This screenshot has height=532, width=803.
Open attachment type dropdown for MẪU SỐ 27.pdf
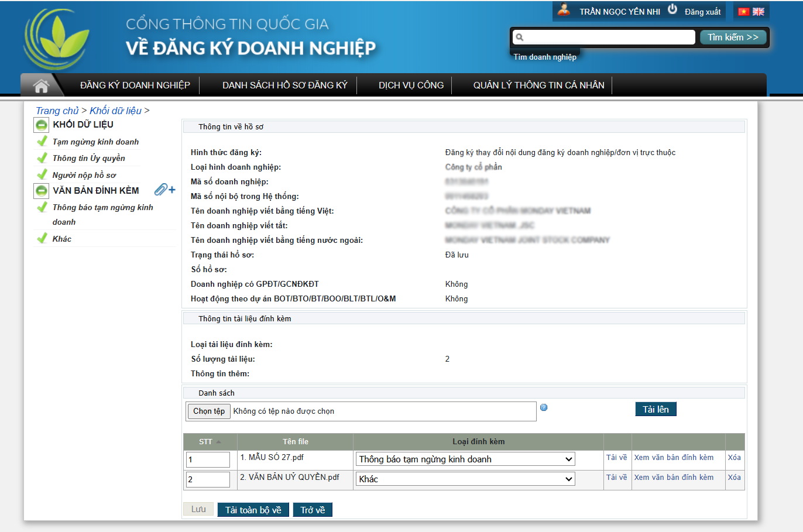[465, 459]
